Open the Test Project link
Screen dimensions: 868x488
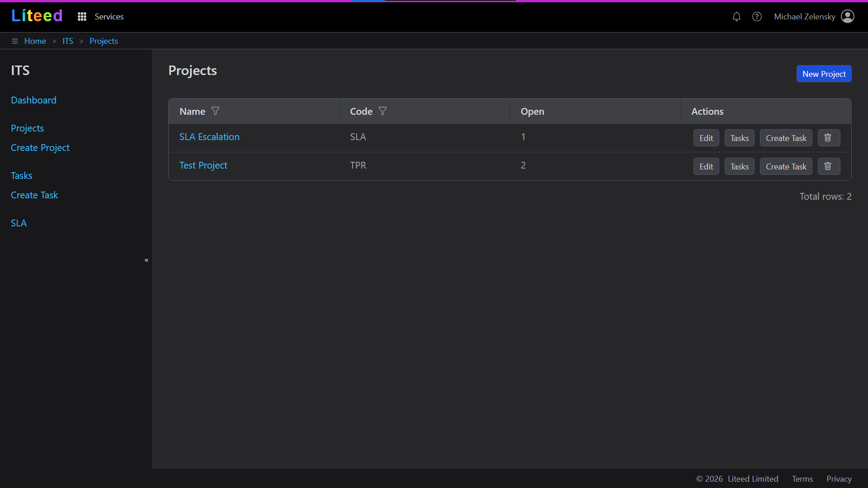coord(203,165)
